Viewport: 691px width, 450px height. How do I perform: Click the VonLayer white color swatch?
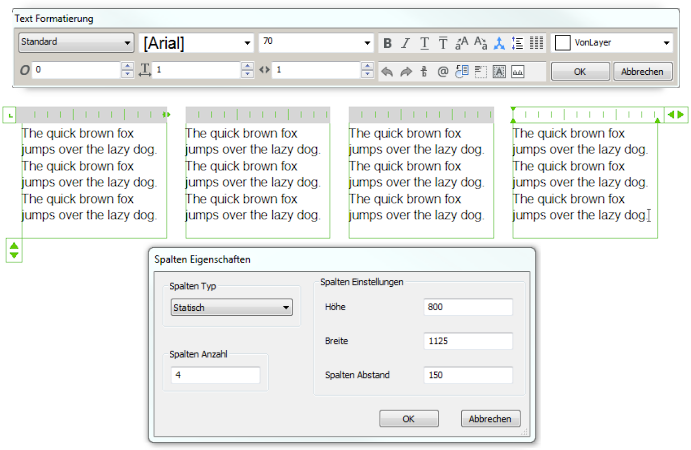tap(563, 43)
